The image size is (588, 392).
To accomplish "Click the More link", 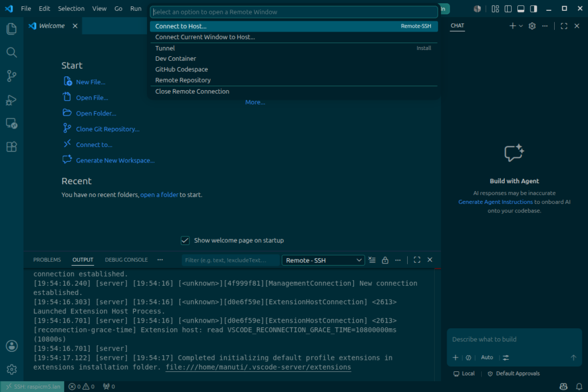I will click(255, 102).
